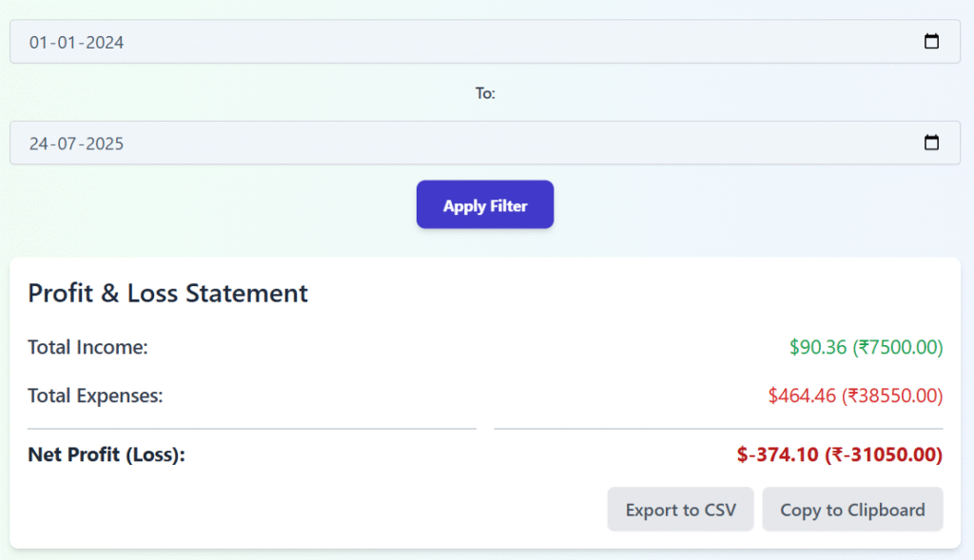
Task: Click the Profit & Loss Statement heading
Action: click(167, 293)
